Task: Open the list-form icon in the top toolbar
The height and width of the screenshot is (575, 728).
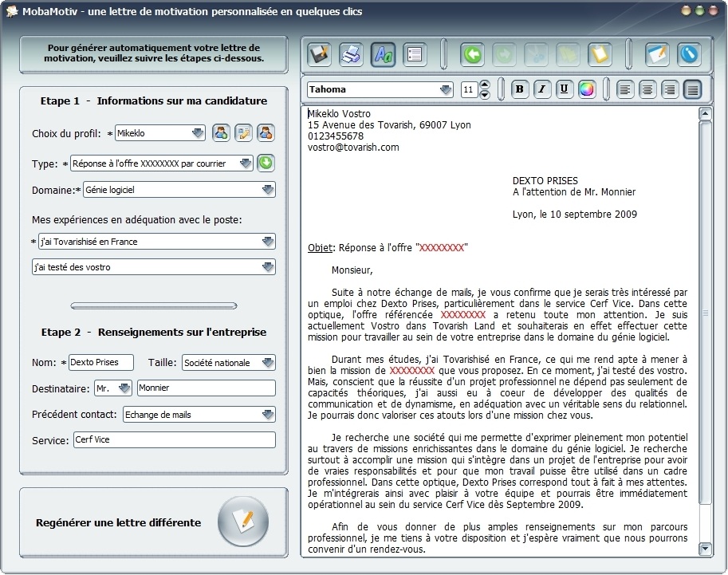Action: pyautogui.click(x=415, y=54)
